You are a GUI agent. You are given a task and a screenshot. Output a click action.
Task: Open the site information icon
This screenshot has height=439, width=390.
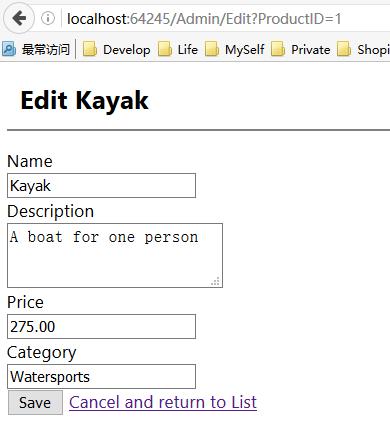pyautogui.click(x=48, y=18)
